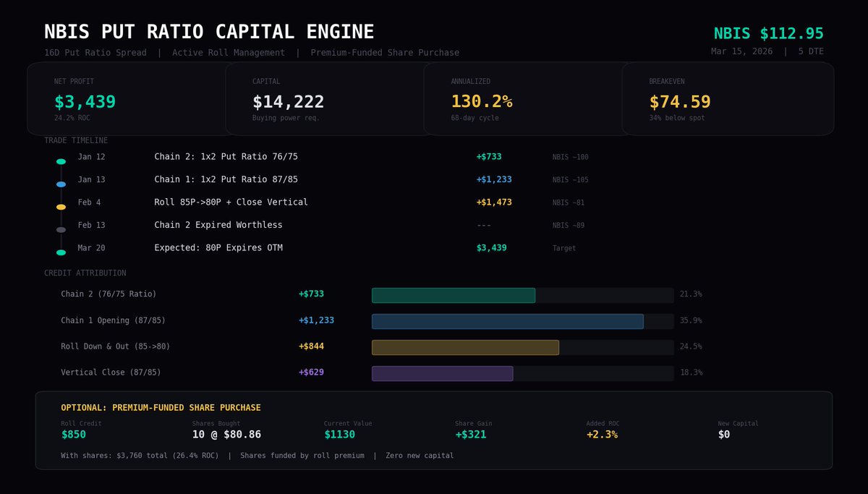Click the NBIS ~100 note
This screenshot has height=494, width=868.
pos(570,157)
